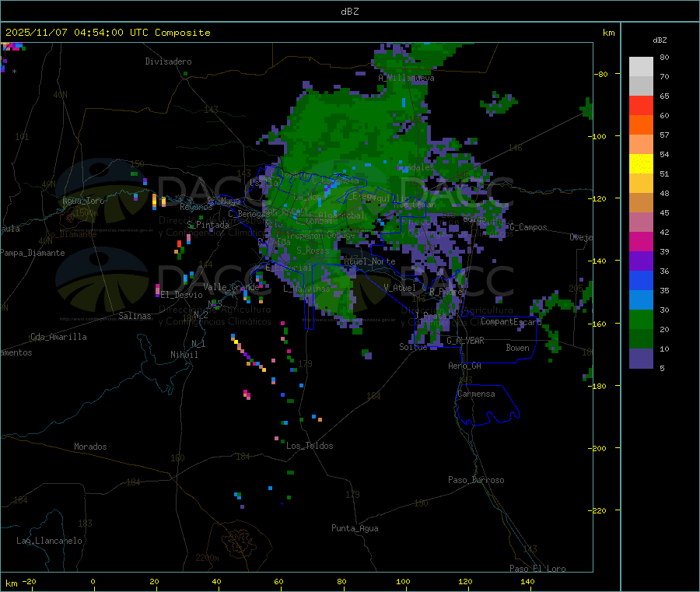Image resolution: width=700 pixels, height=592 pixels.
Task: Select the green 20-30 dBZ legend swatch
Action: 641,319
